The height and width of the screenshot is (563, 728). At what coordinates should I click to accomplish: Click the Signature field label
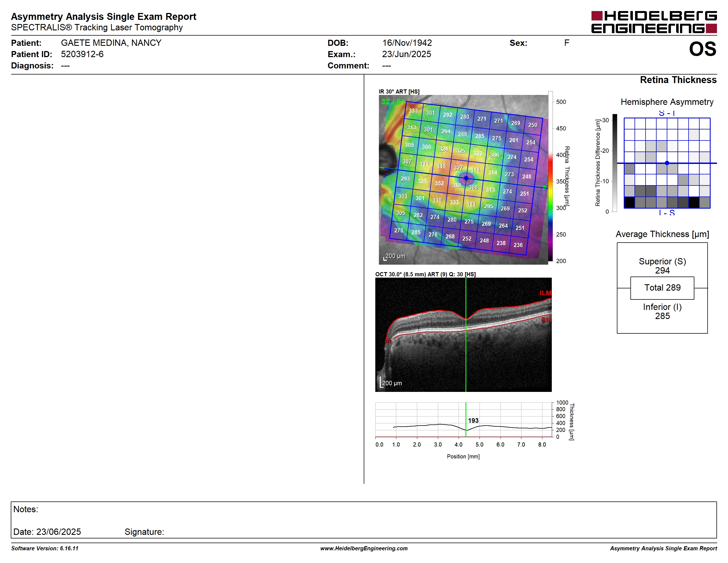(x=144, y=532)
